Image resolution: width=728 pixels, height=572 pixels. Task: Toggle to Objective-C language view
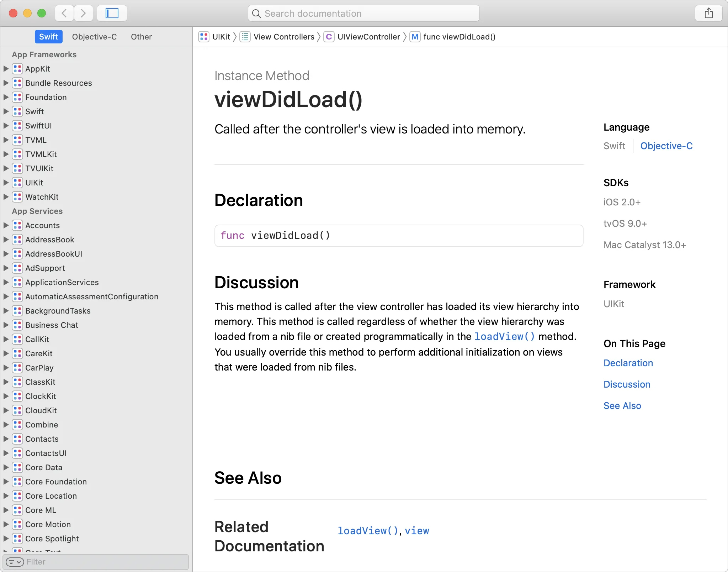(666, 146)
